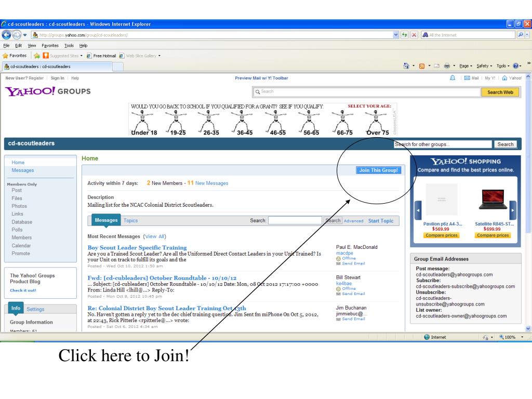Screen dimensions: 532x399
Task: Open the Tools command bar dropdown
Action: [503, 66]
